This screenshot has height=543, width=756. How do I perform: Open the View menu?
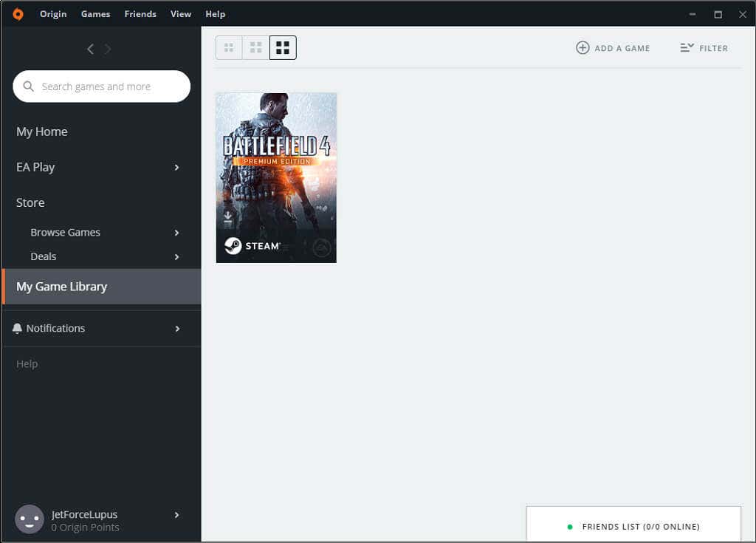[180, 13]
